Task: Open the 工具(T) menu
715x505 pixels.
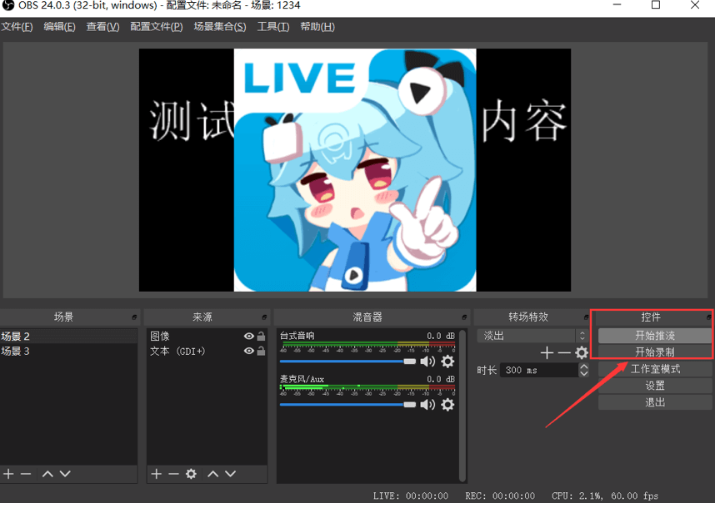Action: (274, 26)
